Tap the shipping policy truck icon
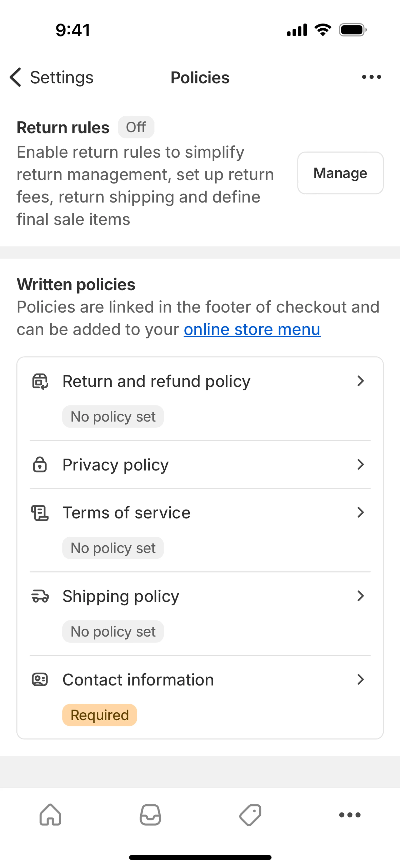The height and width of the screenshot is (868, 400). tap(40, 596)
